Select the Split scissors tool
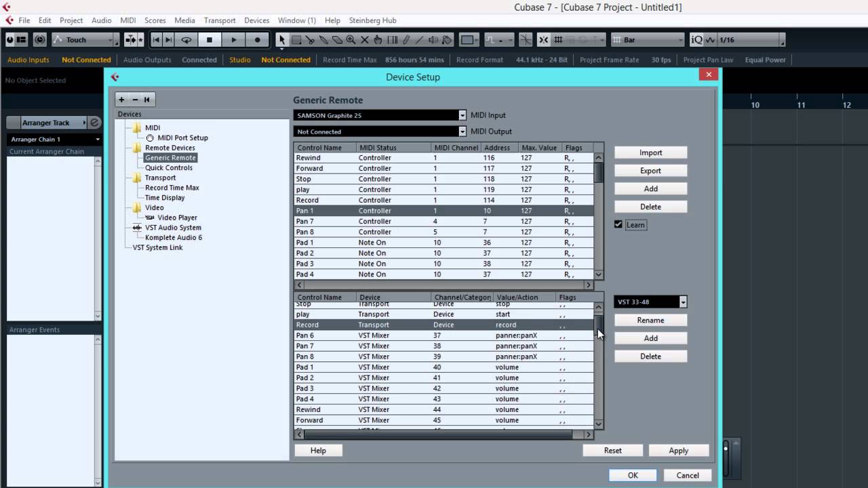This screenshot has width=868, height=488. (310, 40)
